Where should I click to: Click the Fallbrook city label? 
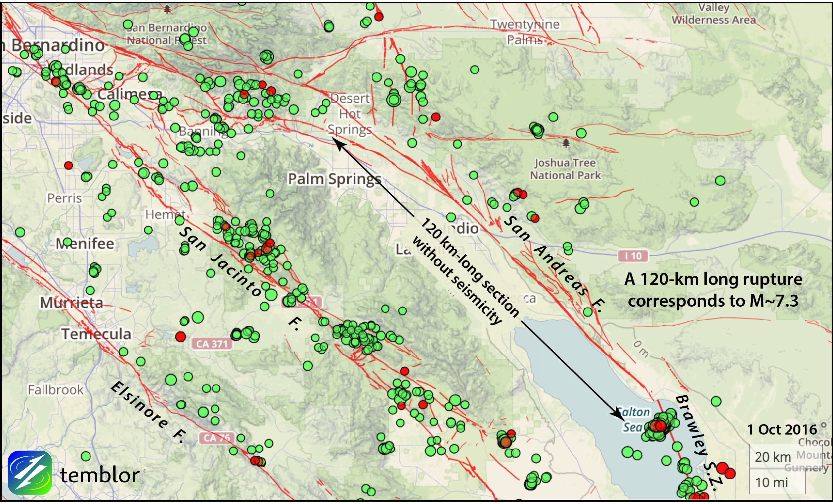click(x=55, y=390)
